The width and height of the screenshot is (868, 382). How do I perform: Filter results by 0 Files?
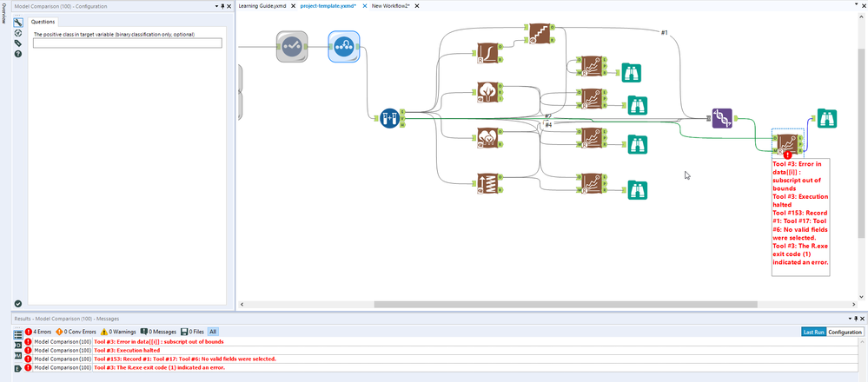[193, 332]
